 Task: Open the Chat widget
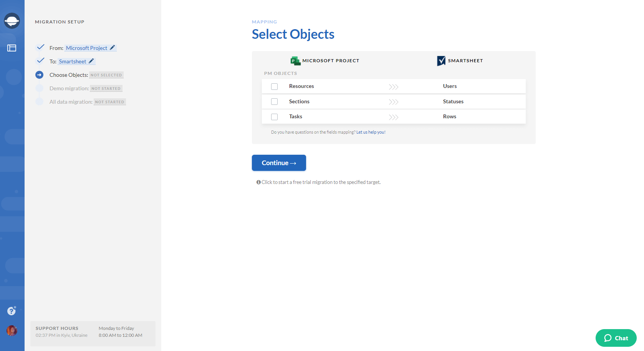click(616, 338)
